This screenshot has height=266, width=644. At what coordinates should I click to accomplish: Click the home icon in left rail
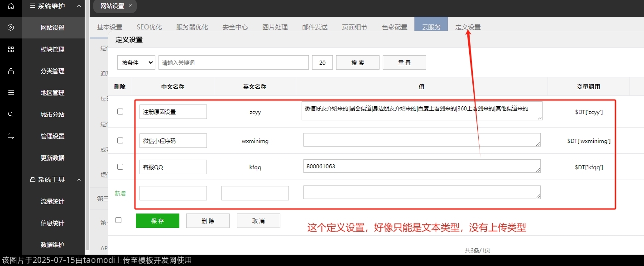tap(11, 6)
